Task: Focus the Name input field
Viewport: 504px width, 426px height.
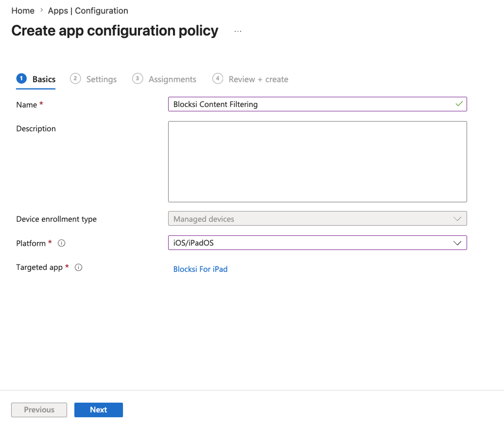Action: (317, 104)
